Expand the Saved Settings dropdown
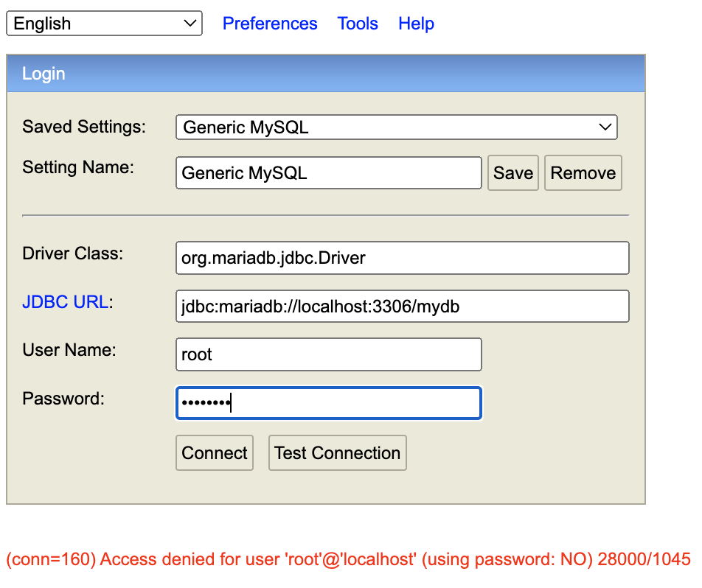 click(397, 127)
